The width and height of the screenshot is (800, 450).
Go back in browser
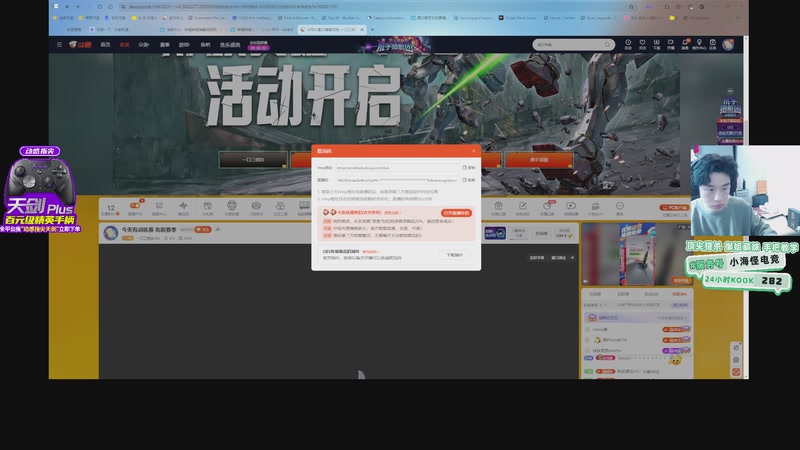78,7
